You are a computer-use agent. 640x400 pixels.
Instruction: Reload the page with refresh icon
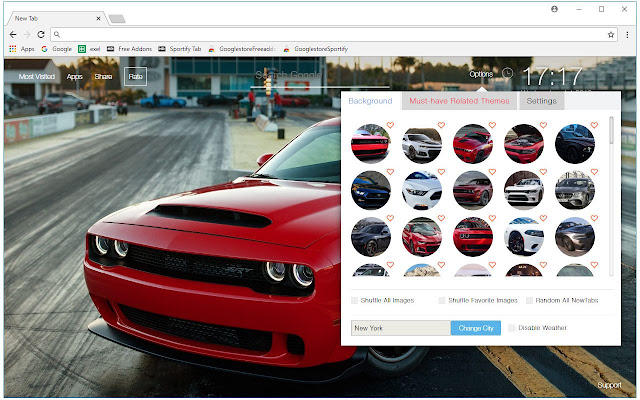pos(41,35)
